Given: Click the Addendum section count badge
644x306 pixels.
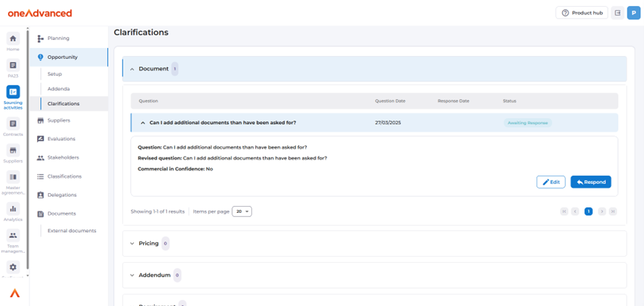Looking at the screenshot, I should click(177, 275).
